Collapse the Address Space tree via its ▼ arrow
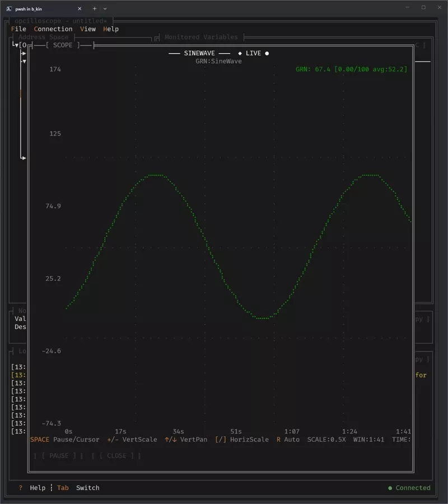Screen dimensions: 448x504 coord(16,44)
